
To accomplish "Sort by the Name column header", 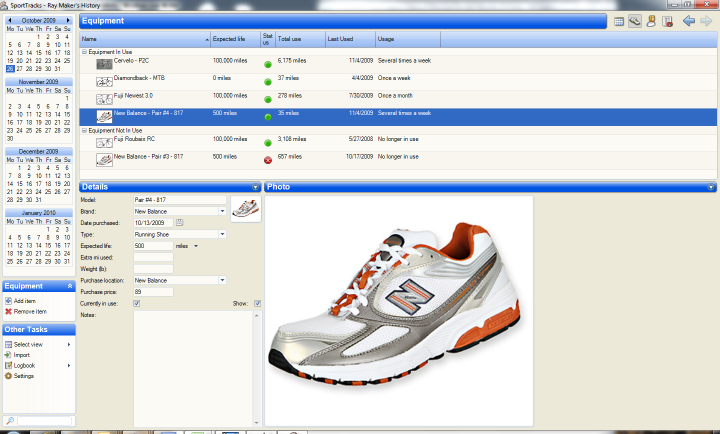I will pyautogui.click(x=145, y=39).
